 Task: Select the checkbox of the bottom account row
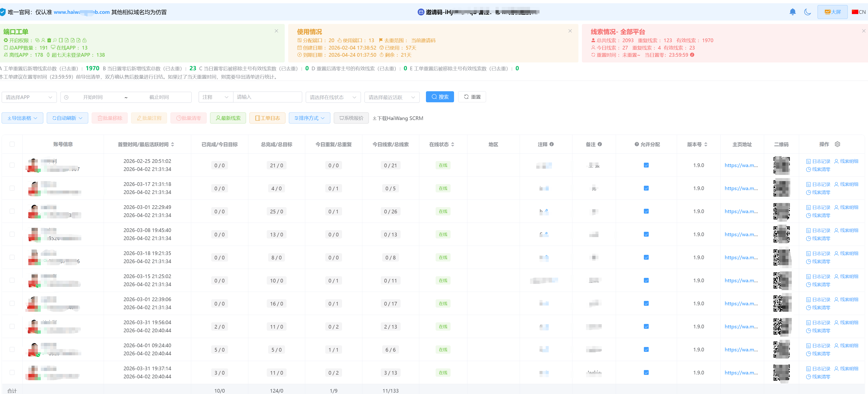[12, 372]
